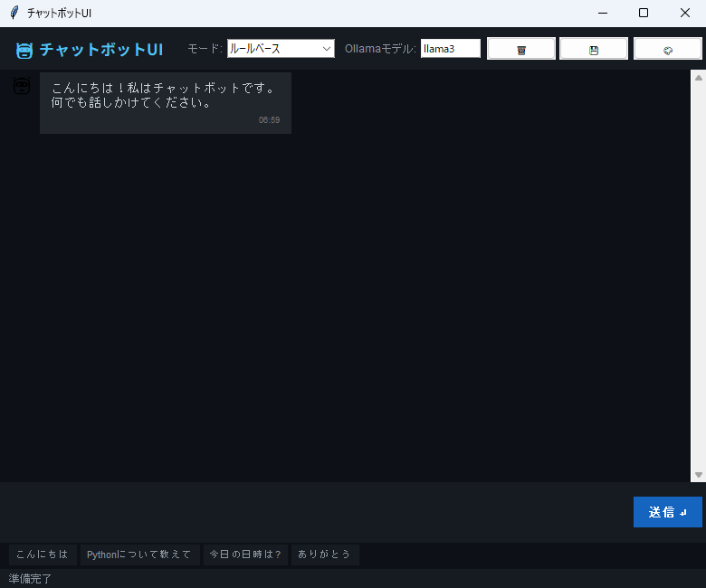Click the Ollamaモデル field containing llama3
Image resolution: width=706 pixels, height=588 pixels.
click(450, 49)
